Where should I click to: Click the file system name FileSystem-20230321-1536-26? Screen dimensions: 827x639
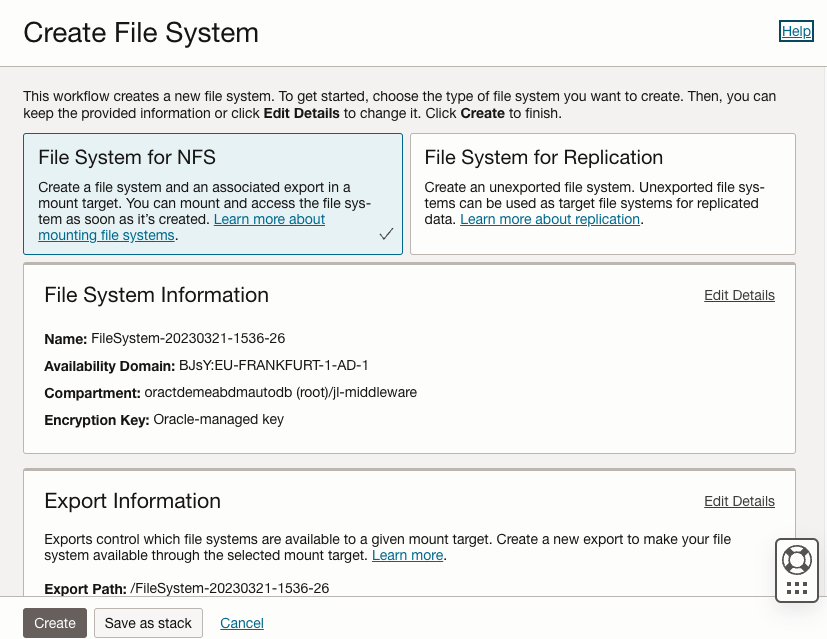pyautogui.click(x=188, y=339)
